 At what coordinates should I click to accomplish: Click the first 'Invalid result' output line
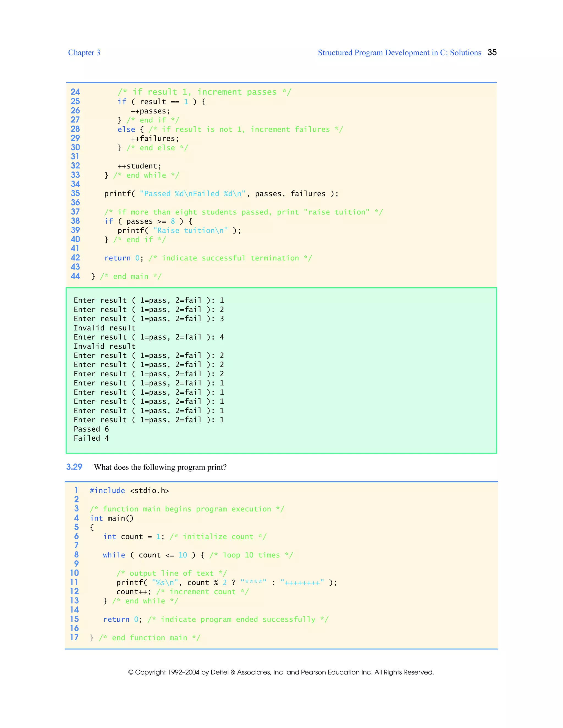104,328
